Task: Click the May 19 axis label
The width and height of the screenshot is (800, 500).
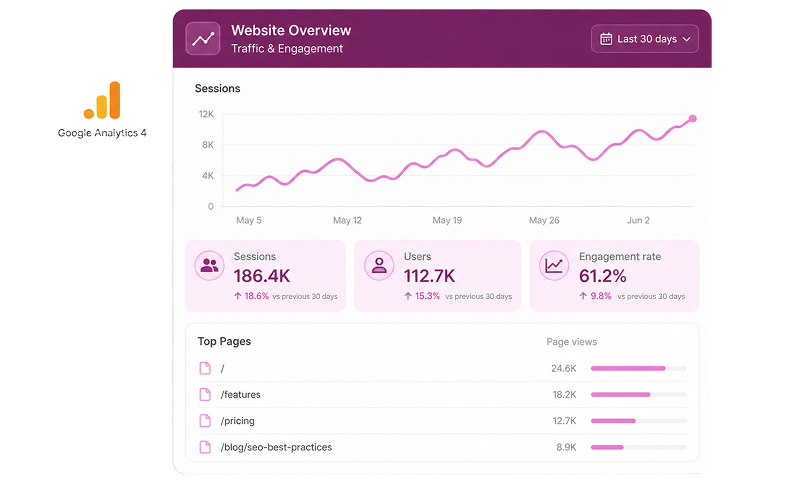Action: pyautogui.click(x=447, y=220)
